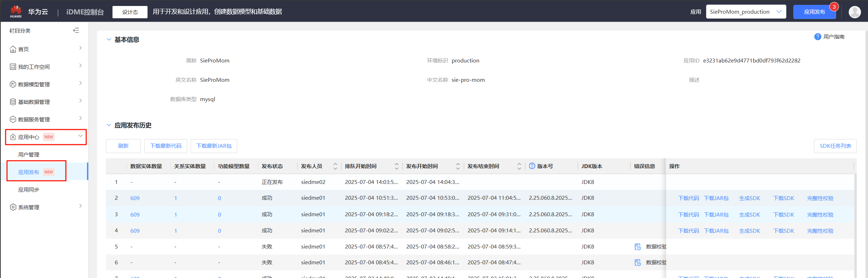Collapse the 应用发布历史 section
The height and width of the screenshot is (278, 868).
coord(109,125)
